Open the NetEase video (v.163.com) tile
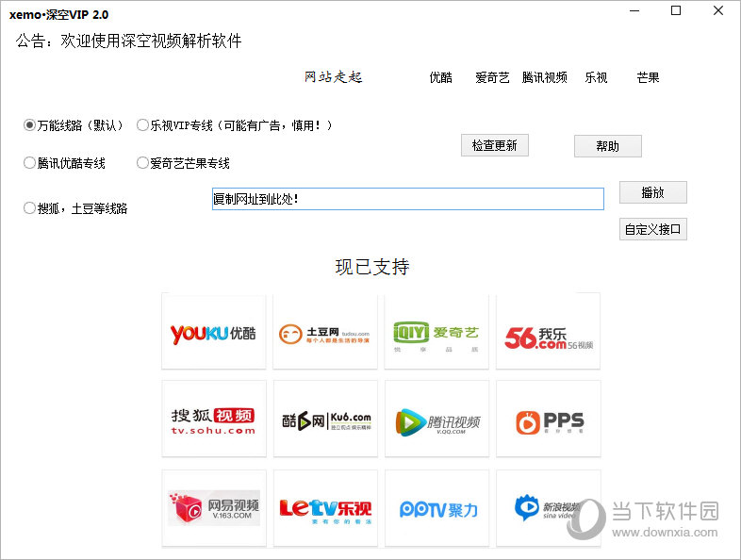 tap(214, 508)
